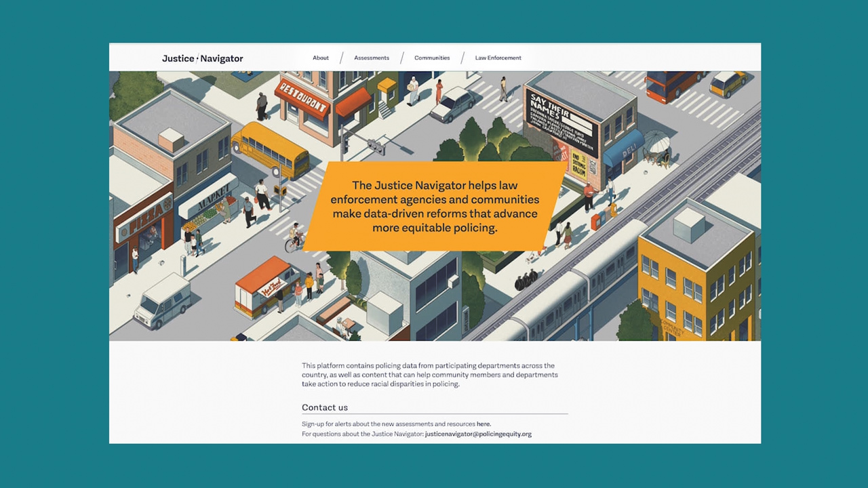Open the About menu item
868x488 pixels.
(321, 58)
